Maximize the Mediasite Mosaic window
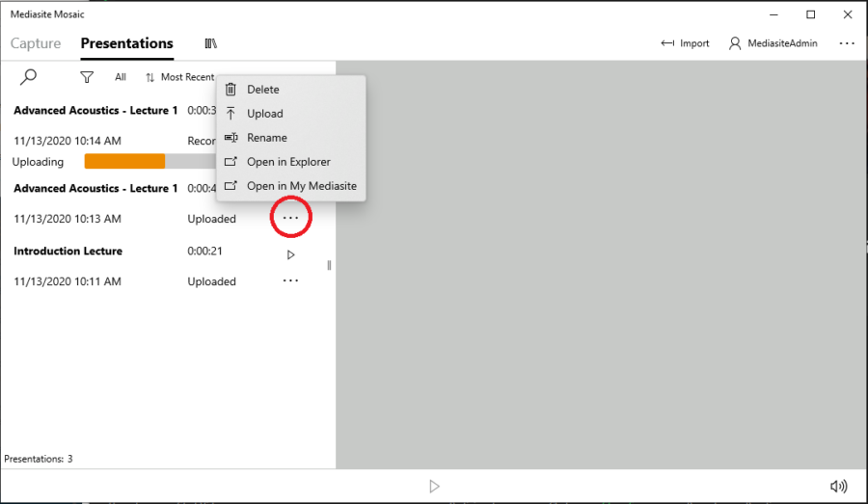 [x=810, y=15]
